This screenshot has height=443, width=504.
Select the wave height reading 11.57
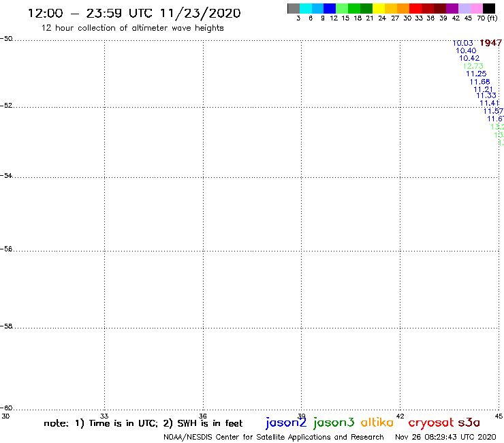click(x=493, y=111)
